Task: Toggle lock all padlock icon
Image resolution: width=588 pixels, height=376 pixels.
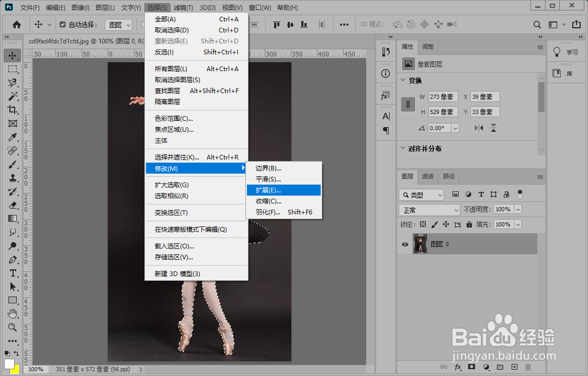Action: (x=469, y=224)
